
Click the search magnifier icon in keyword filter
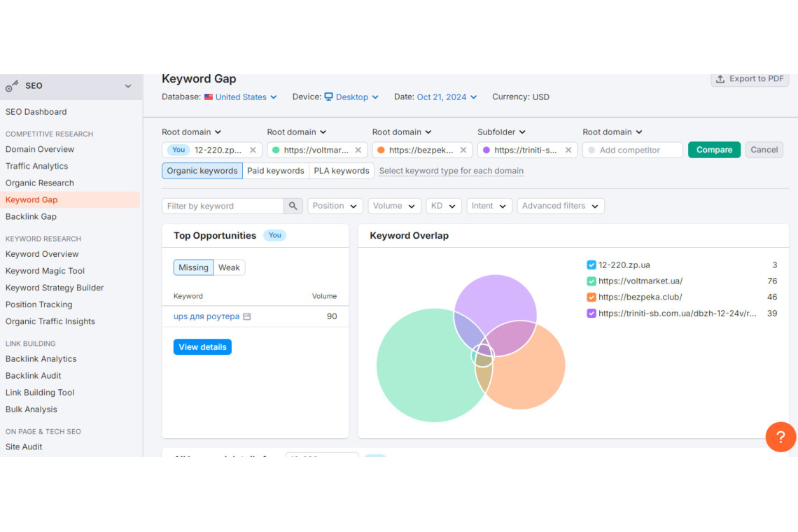point(293,206)
